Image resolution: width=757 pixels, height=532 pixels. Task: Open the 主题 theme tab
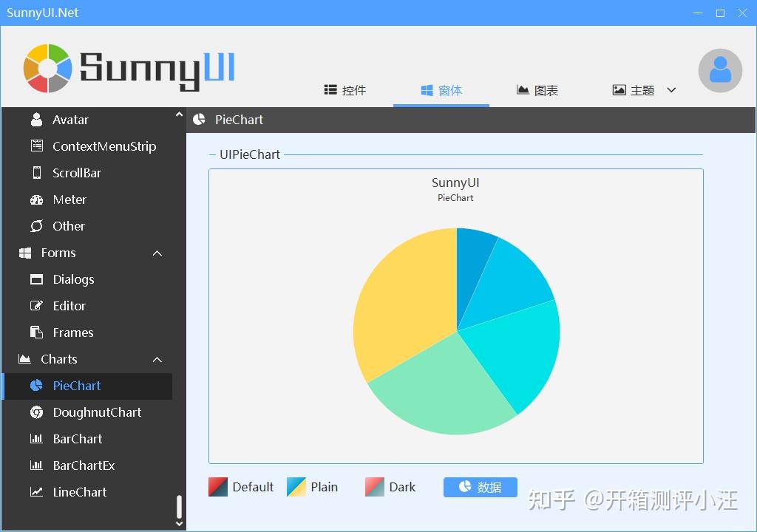(x=634, y=90)
